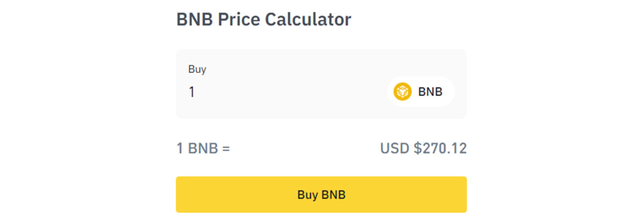The width and height of the screenshot is (644, 217).
Task: Click the "1" in the "1 BNB =" row
Action: coord(180,148)
